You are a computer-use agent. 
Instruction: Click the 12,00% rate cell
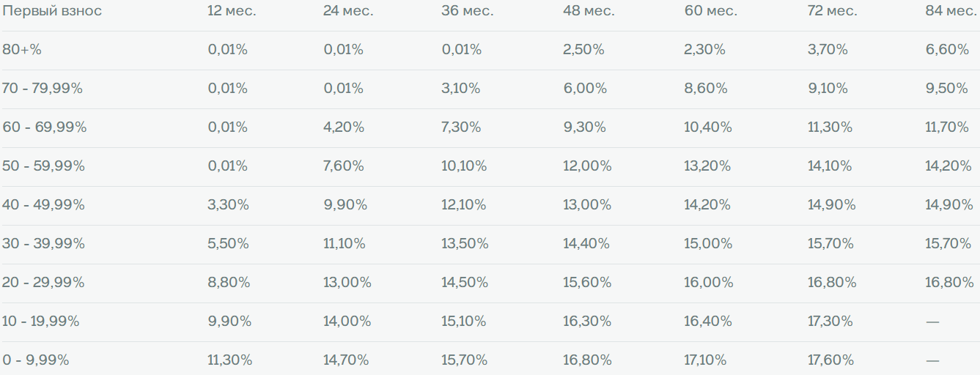pos(587,166)
